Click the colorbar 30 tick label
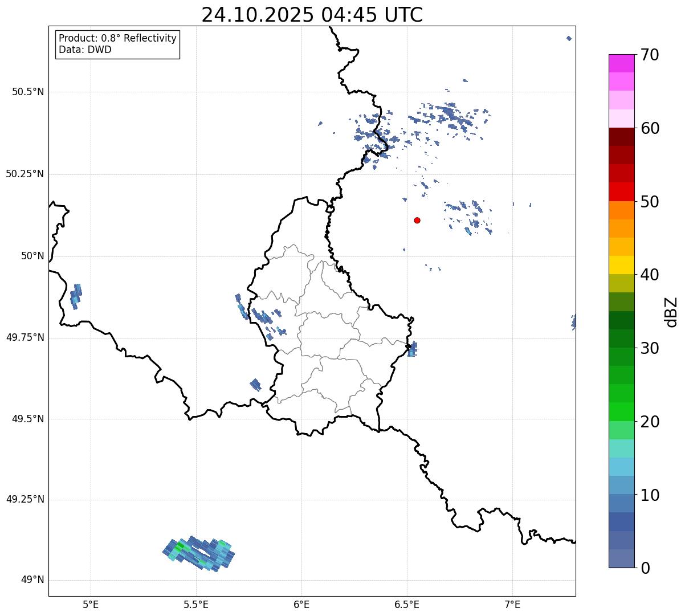Screen dimensions: 685x616 (x=650, y=348)
